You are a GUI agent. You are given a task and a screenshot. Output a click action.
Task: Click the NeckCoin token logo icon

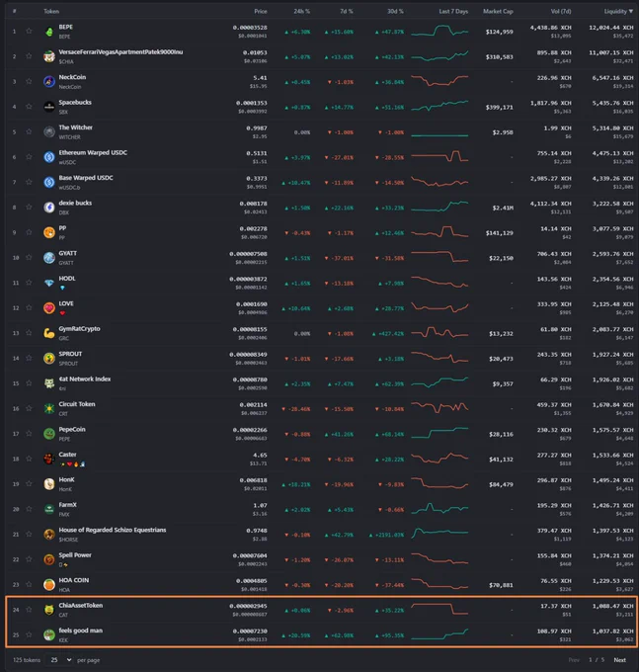pyautogui.click(x=49, y=81)
